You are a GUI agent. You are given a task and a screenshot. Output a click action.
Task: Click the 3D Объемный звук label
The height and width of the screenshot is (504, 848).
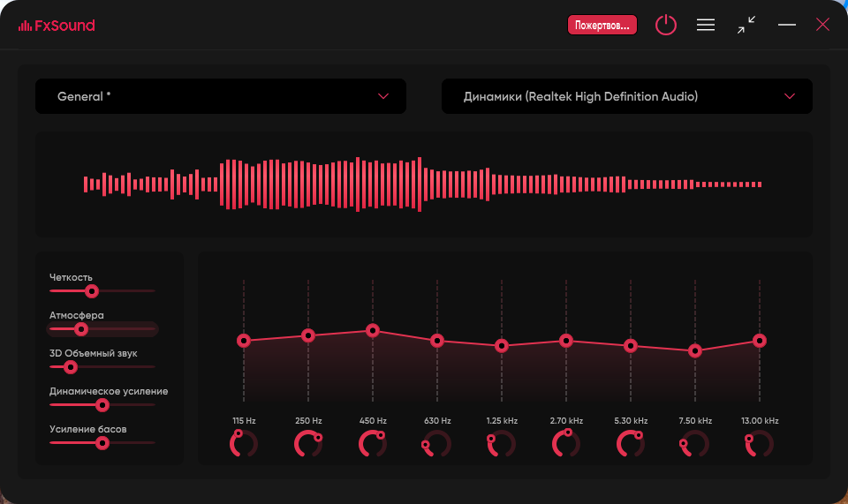(x=93, y=353)
